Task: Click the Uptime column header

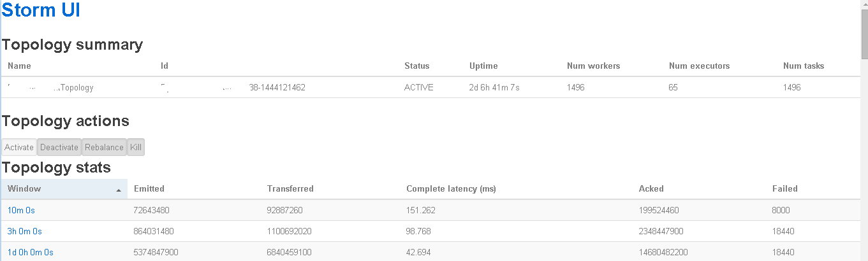Action: [483, 66]
